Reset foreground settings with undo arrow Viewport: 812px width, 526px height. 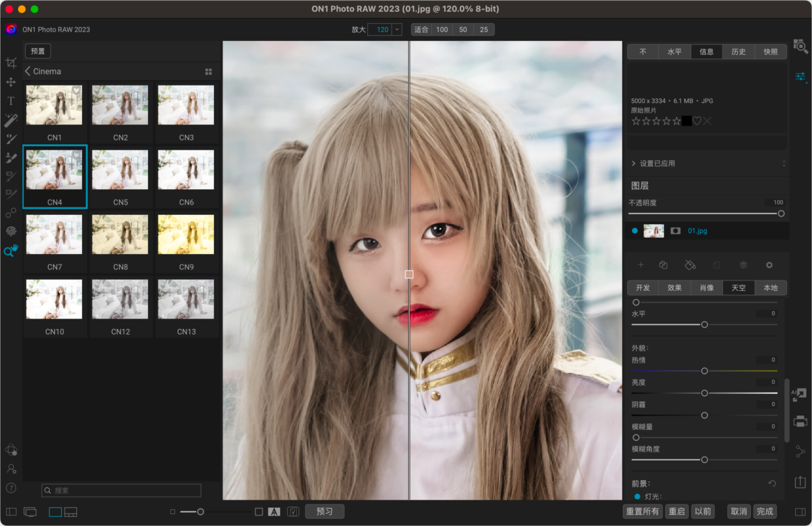coord(772,484)
